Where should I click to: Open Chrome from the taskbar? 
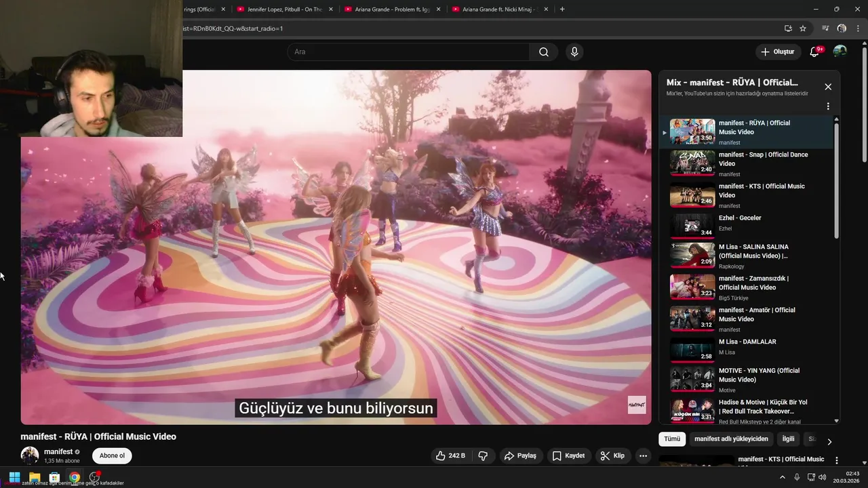[75, 477]
